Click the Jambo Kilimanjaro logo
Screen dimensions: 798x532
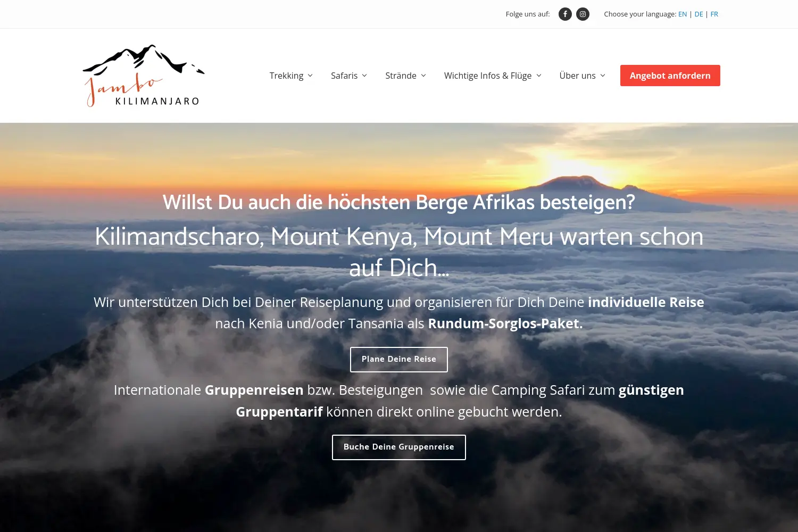(144, 76)
